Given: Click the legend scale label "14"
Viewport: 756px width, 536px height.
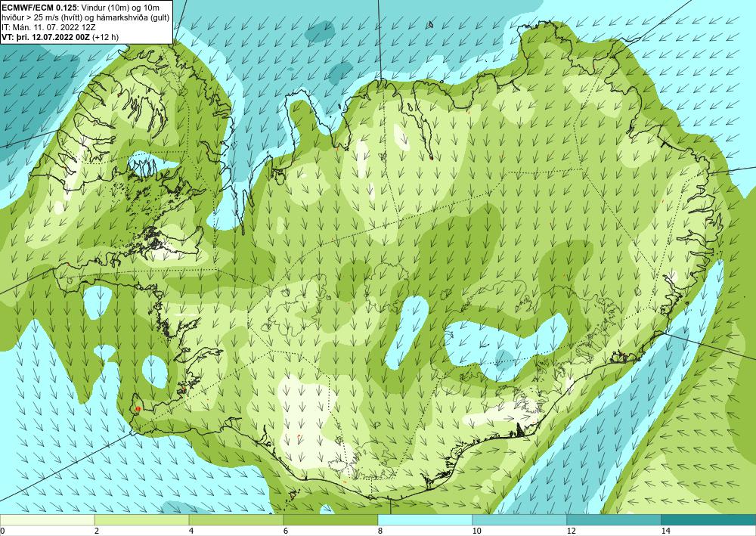Looking at the screenshot, I should point(666,531).
